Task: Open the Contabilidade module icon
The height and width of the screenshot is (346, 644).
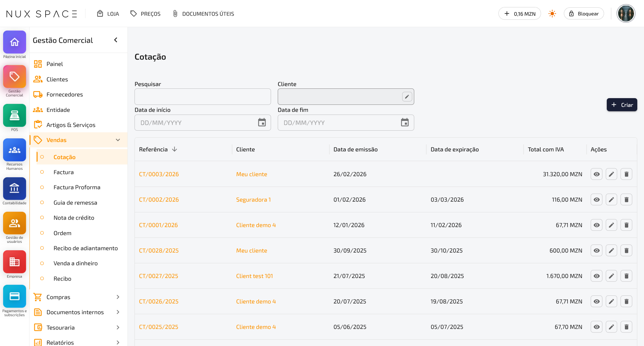Action: (x=14, y=189)
